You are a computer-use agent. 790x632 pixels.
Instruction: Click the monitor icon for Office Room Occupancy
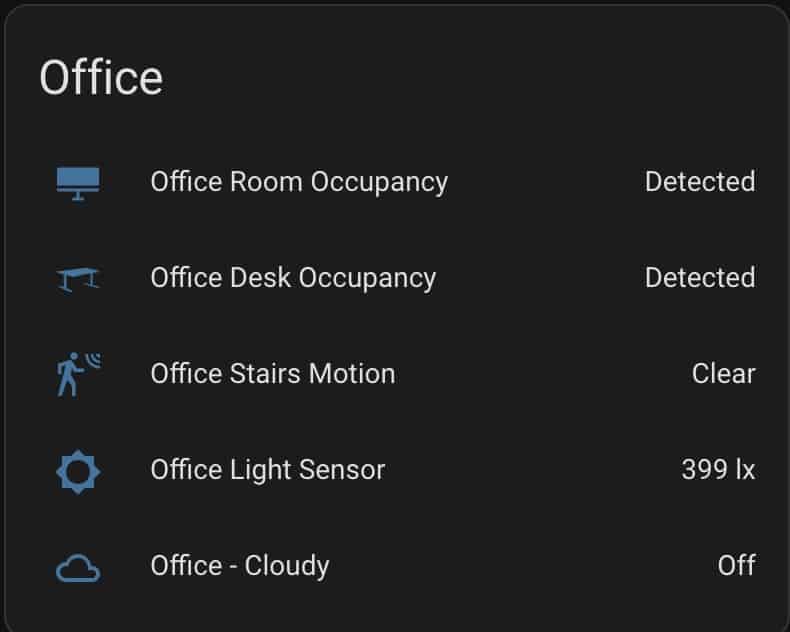[78, 183]
